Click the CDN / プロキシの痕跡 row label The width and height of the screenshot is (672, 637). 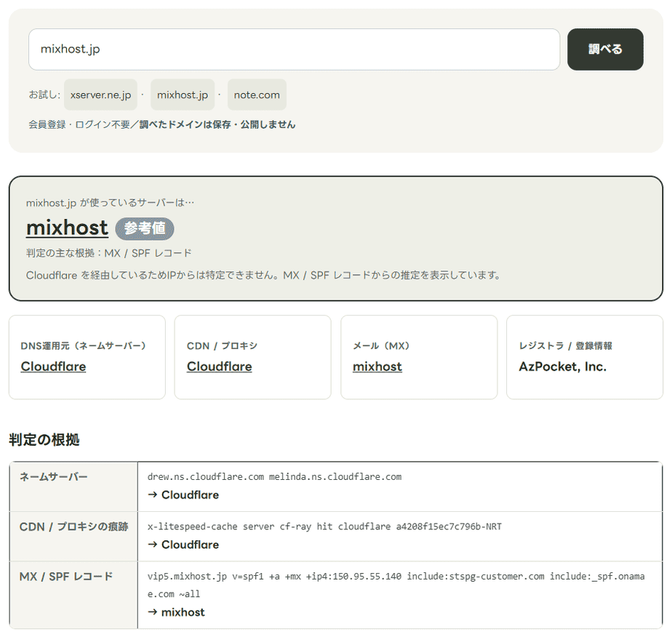(73, 526)
